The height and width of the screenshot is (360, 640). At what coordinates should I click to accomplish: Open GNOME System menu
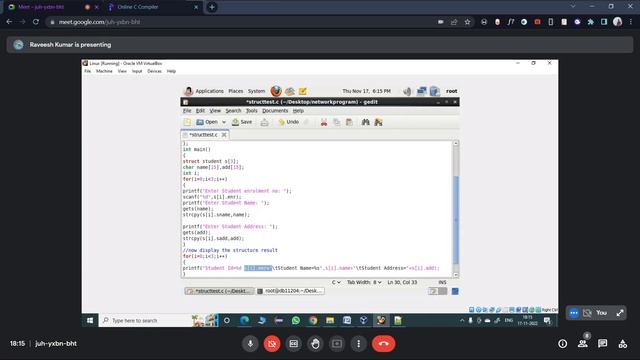pos(256,91)
